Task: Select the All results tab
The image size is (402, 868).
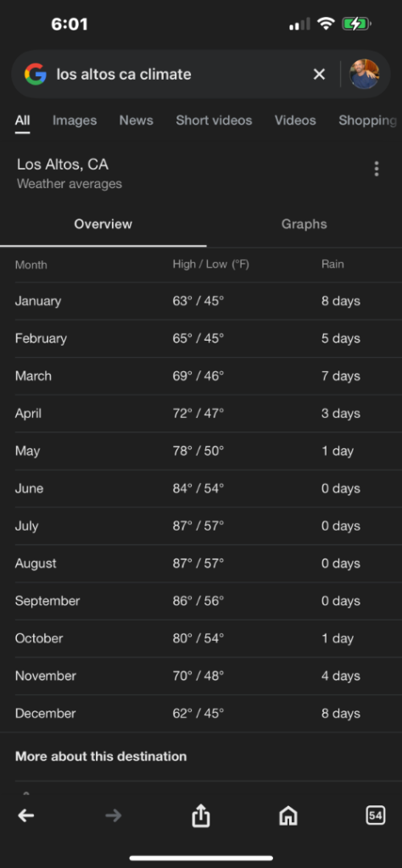Action: point(22,120)
